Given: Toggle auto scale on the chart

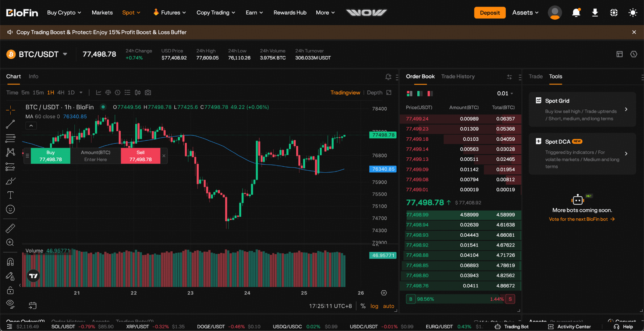Looking at the screenshot, I should tap(389, 306).
